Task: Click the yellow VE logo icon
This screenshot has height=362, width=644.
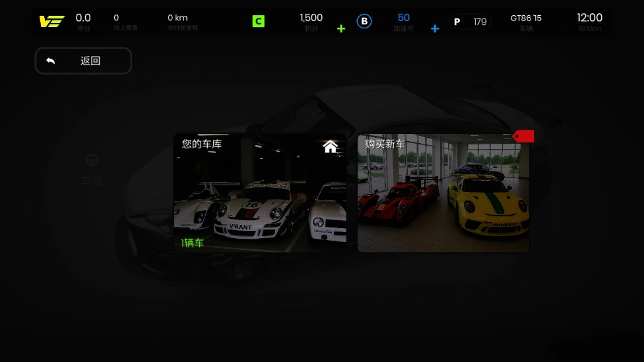Action: (x=51, y=22)
